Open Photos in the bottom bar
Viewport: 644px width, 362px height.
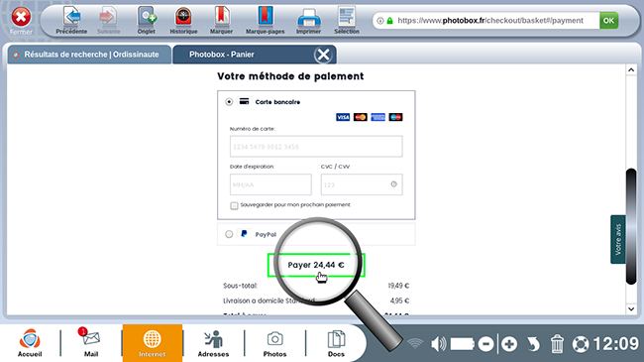(x=274, y=343)
